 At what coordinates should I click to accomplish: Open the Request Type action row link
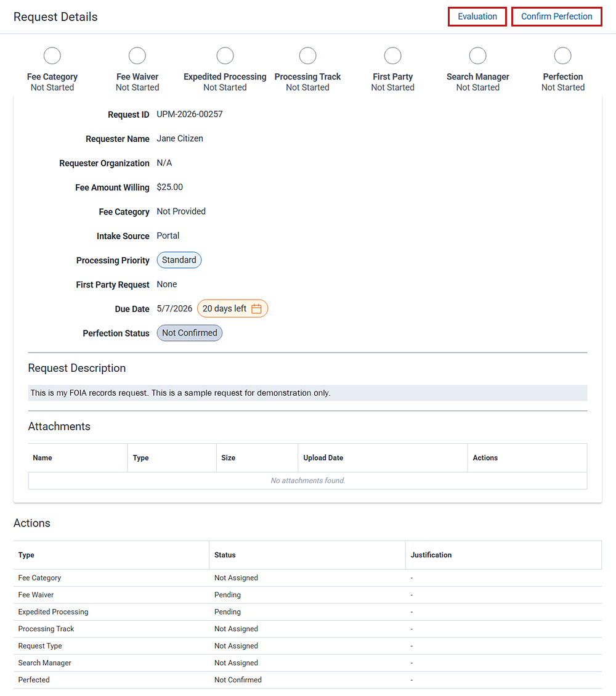click(39, 645)
